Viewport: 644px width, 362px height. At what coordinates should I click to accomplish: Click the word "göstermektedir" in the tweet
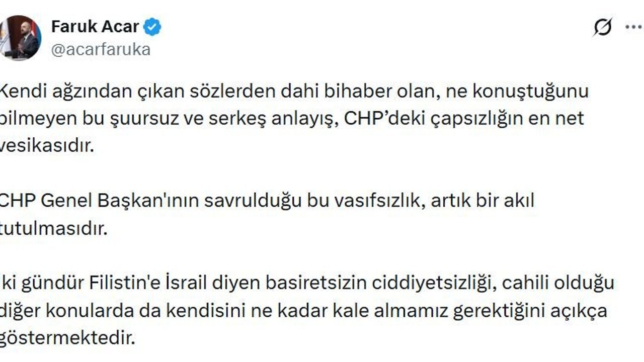tap(67, 338)
